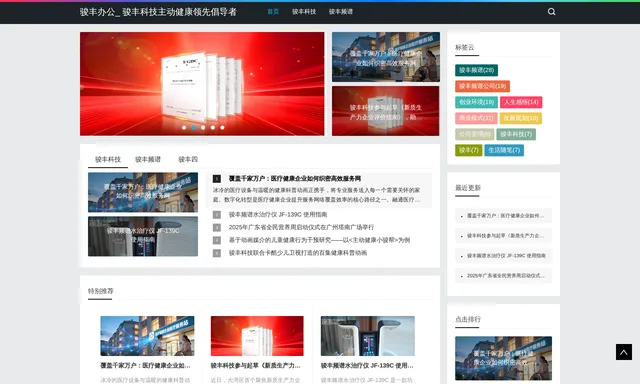
Task: Select the third carousel dot
Action: pos(203,127)
